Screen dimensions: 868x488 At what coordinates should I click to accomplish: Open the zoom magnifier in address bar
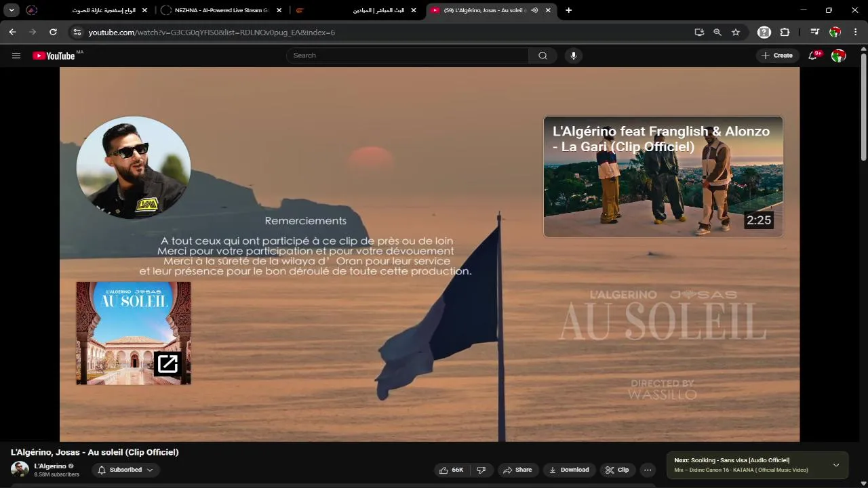(x=717, y=32)
